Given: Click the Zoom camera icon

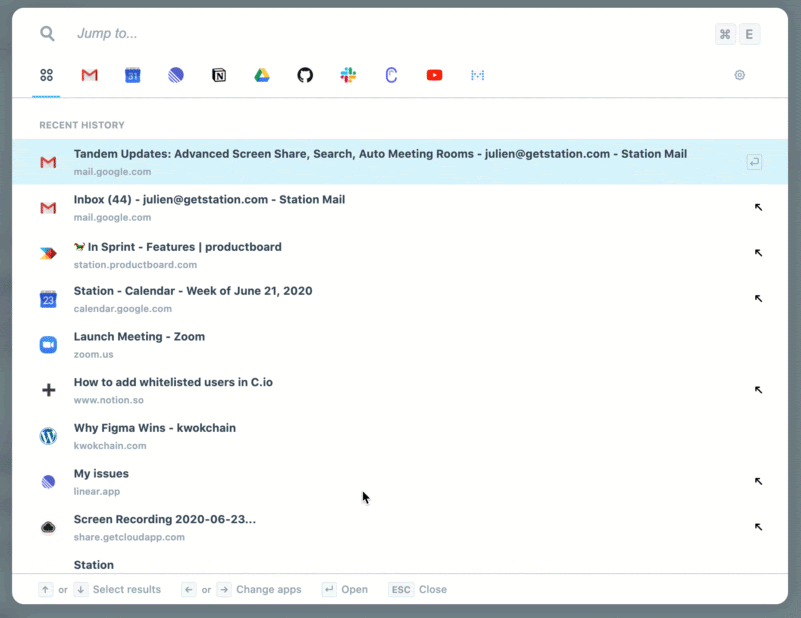Looking at the screenshot, I should coord(48,345).
